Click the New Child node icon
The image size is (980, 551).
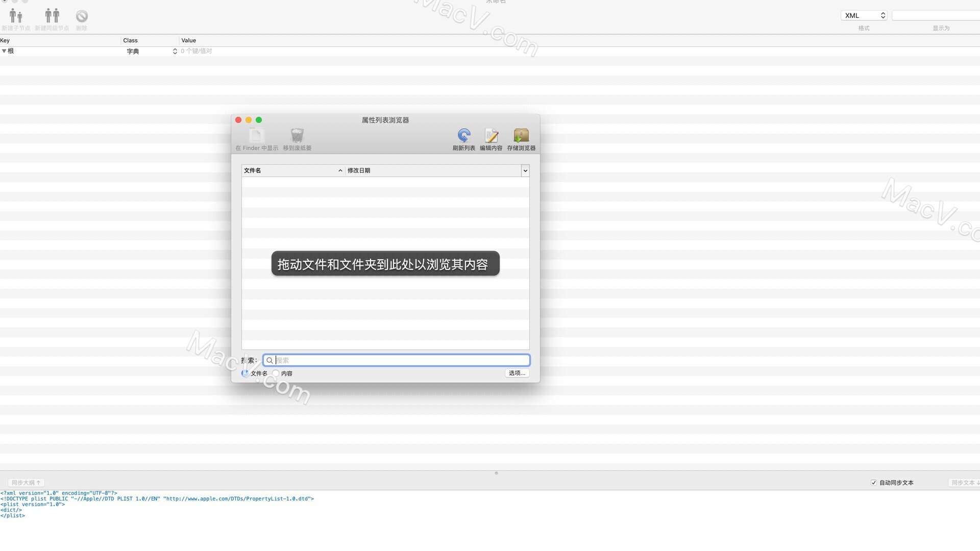tap(16, 16)
